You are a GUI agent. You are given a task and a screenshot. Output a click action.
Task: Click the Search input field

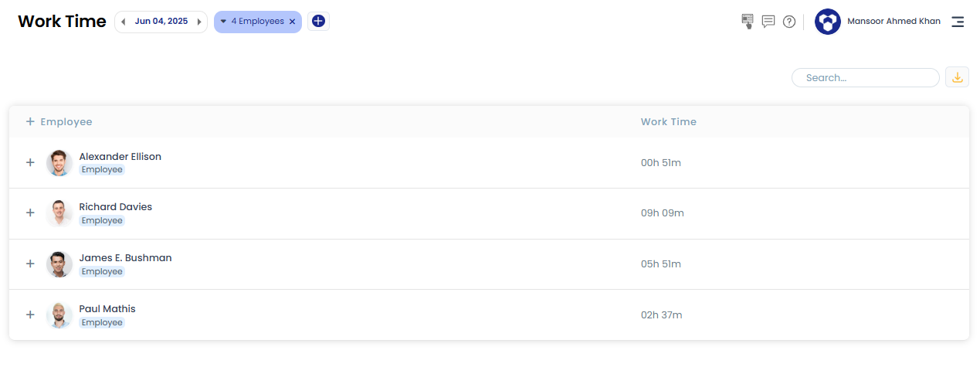866,77
